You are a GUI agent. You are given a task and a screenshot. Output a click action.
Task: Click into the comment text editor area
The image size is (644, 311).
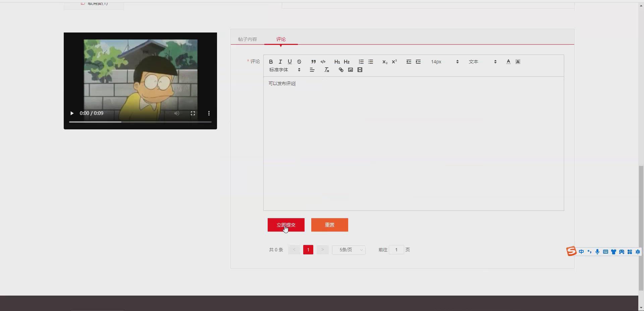tap(414, 143)
